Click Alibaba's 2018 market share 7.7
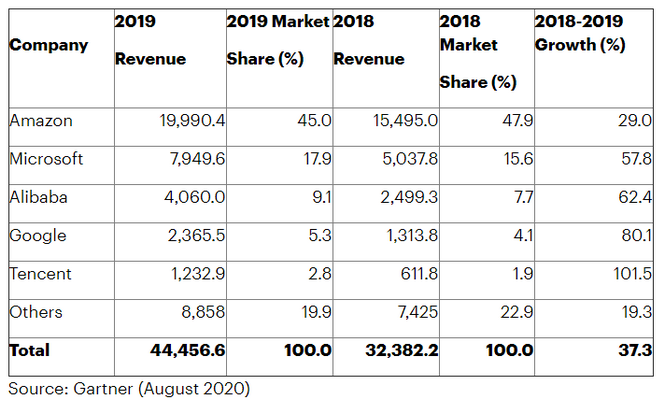The height and width of the screenshot is (400, 665). click(524, 197)
